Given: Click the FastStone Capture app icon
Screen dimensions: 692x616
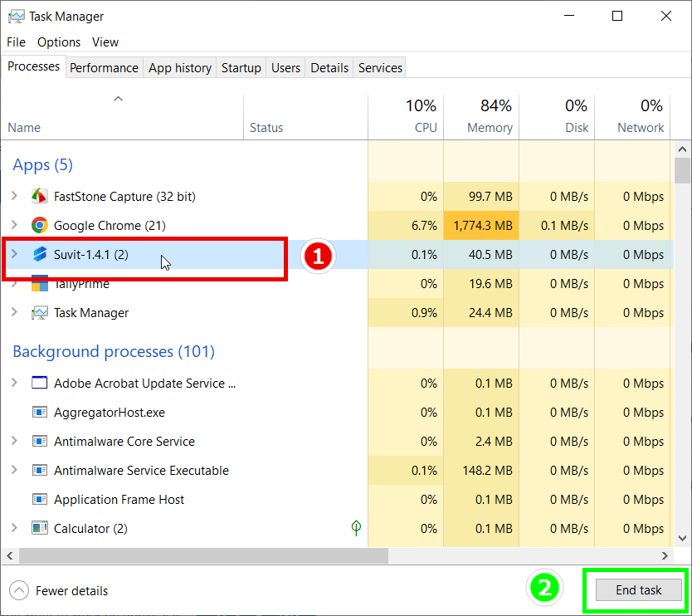Looking at the screenshot, I should click(x=39, y=196).
